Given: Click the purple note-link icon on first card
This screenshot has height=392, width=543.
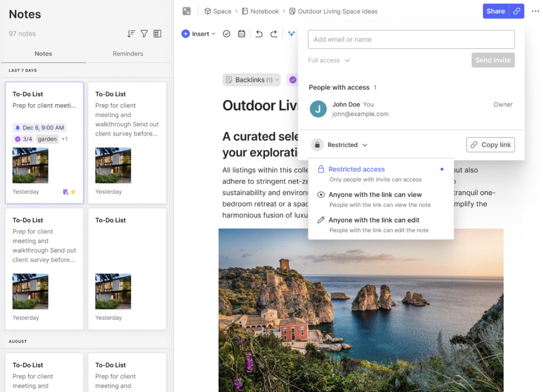Looking at the screenshot, I should (66, 192).
